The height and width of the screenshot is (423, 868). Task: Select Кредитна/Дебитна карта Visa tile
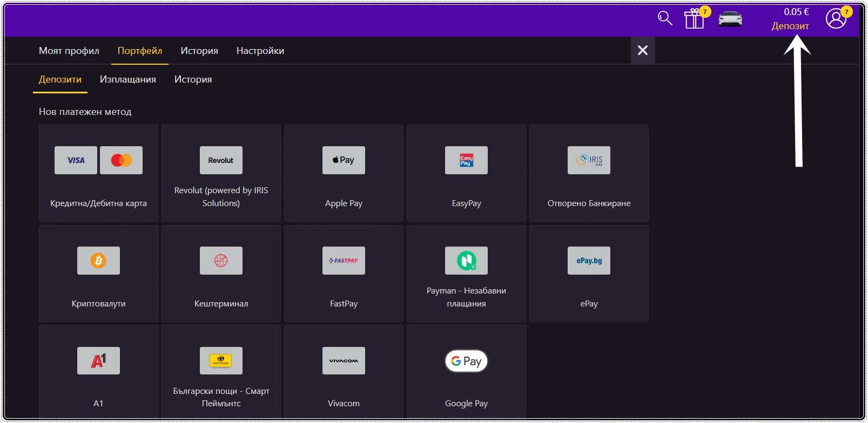point(98,173)
